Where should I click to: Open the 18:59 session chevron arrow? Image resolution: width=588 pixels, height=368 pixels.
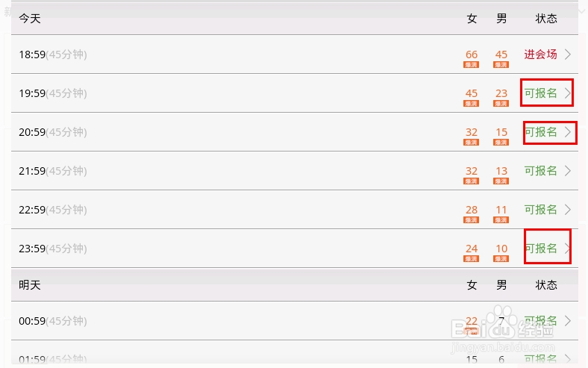568,54
